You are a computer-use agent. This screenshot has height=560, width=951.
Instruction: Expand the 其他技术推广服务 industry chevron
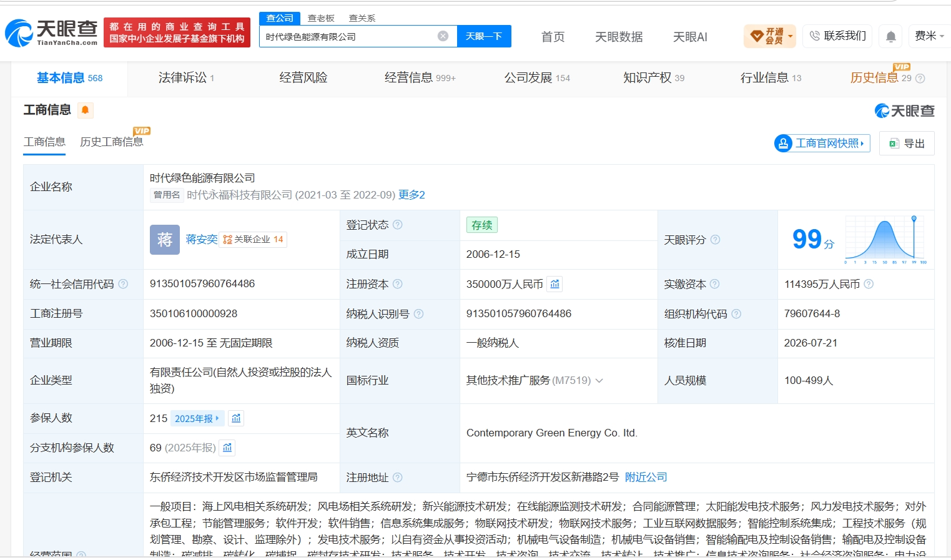point(599,381)
